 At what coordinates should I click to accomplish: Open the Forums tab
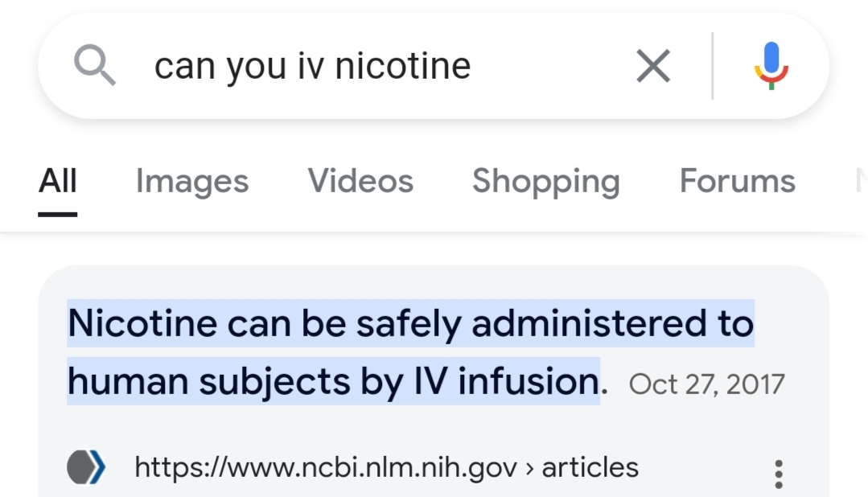738,181
